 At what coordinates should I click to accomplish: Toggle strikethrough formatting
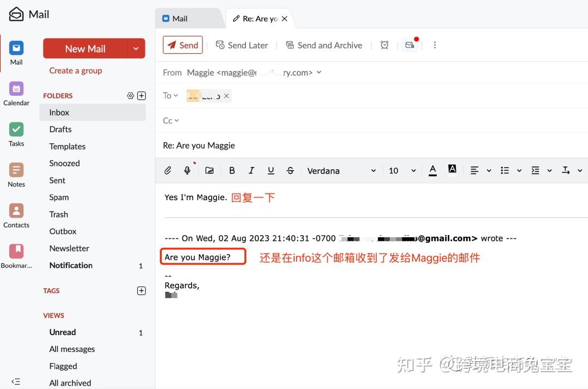(290, 170)
